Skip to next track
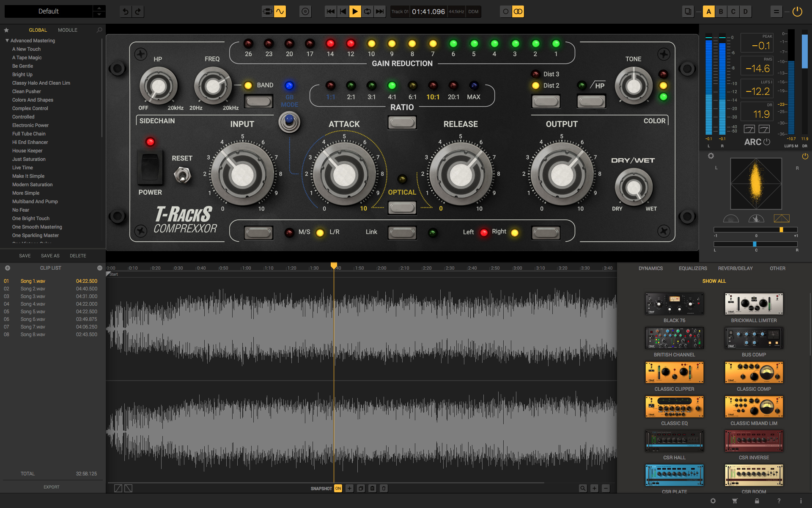 point(380,11)
